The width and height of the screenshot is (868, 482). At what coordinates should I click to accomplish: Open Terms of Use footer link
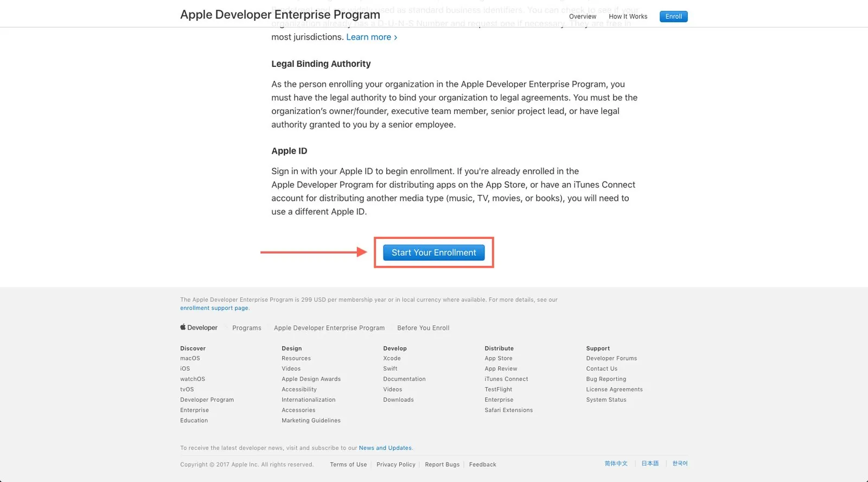[x=348, y=465]
